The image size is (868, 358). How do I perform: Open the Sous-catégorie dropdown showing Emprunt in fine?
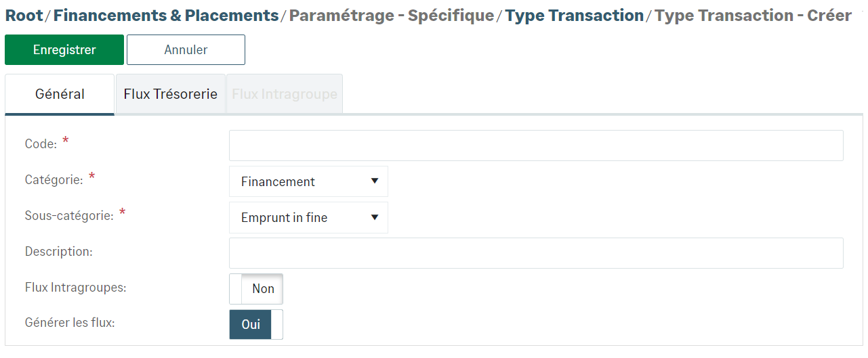coord(308,217)
